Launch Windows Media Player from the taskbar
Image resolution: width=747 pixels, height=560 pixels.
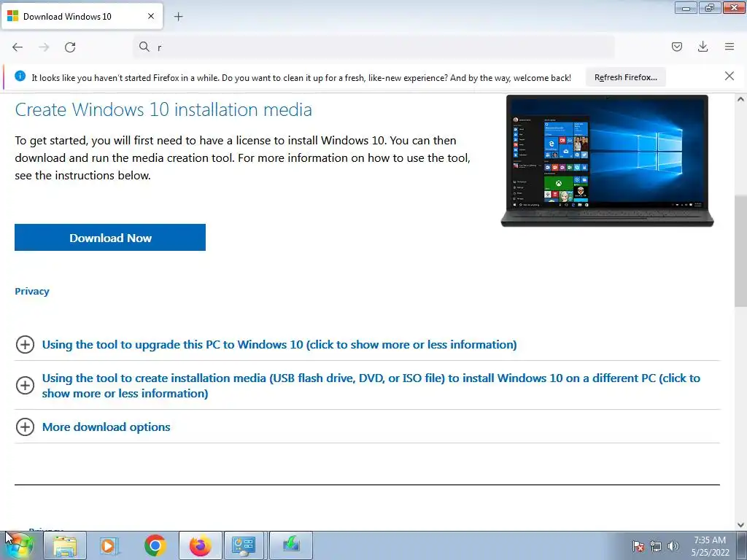(109, 545)
